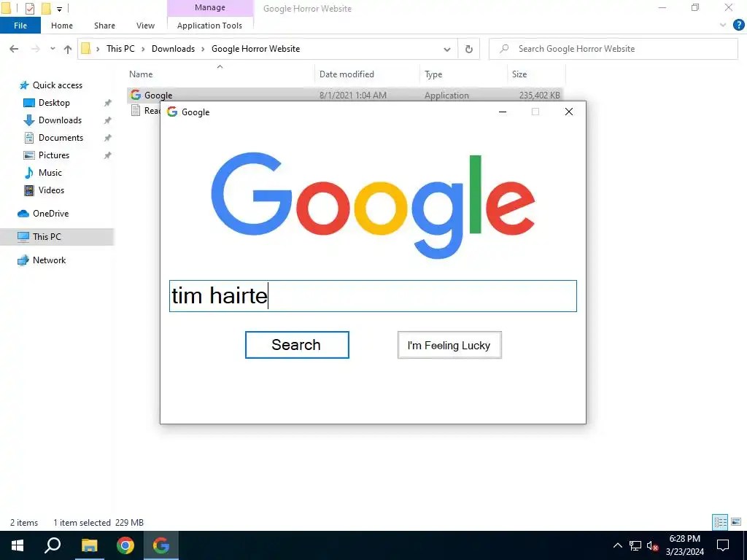Close the Google app window
This screenshot has height=560, width=747.
(x=569, y=112)
